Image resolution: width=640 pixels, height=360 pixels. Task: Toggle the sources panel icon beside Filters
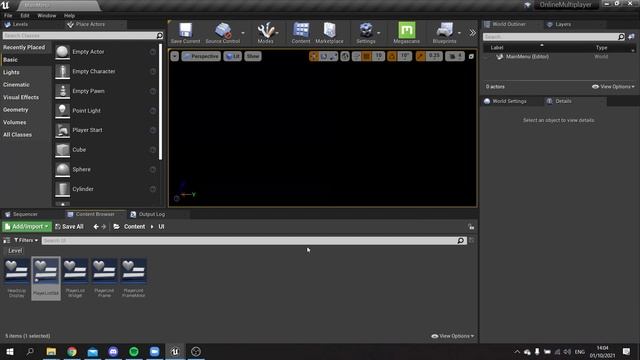[x=7, y=240]
